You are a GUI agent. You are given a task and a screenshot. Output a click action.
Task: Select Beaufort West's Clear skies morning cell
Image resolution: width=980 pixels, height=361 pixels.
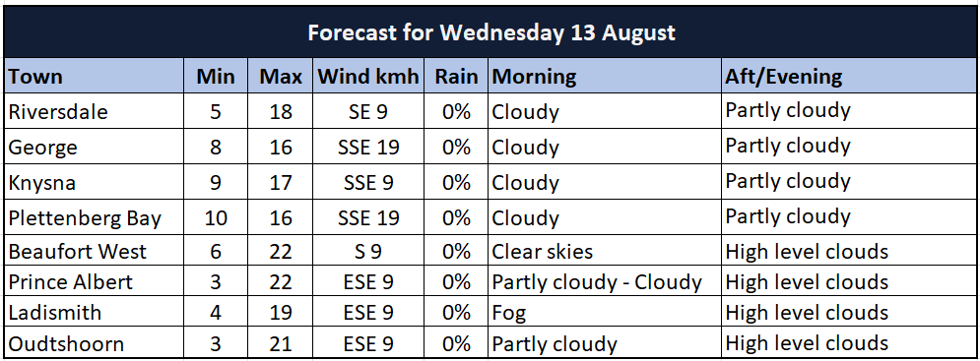pyautogui.click(x=605, y=251)
